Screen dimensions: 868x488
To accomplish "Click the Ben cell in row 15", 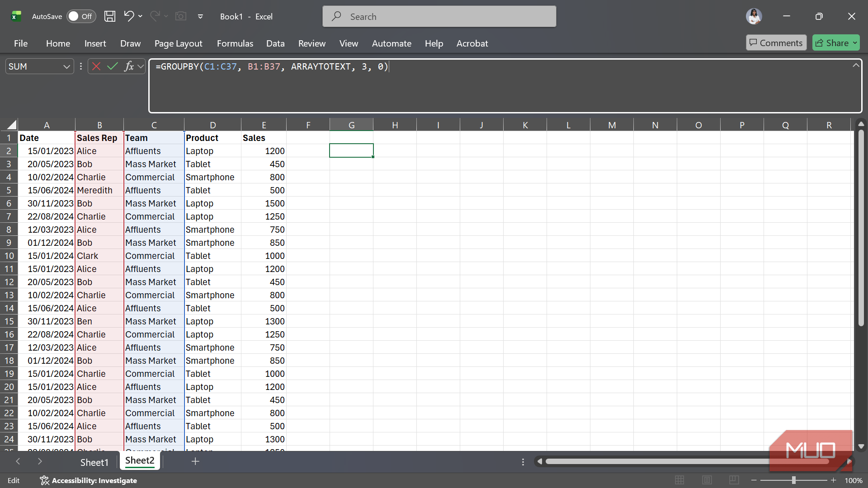I will coord(99,321).
